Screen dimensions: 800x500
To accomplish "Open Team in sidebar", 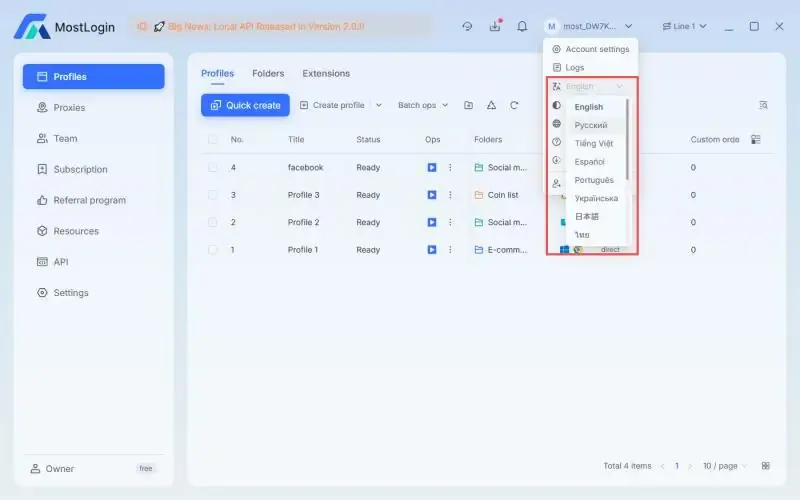I will pyautogui.click(x=93, y=138).
